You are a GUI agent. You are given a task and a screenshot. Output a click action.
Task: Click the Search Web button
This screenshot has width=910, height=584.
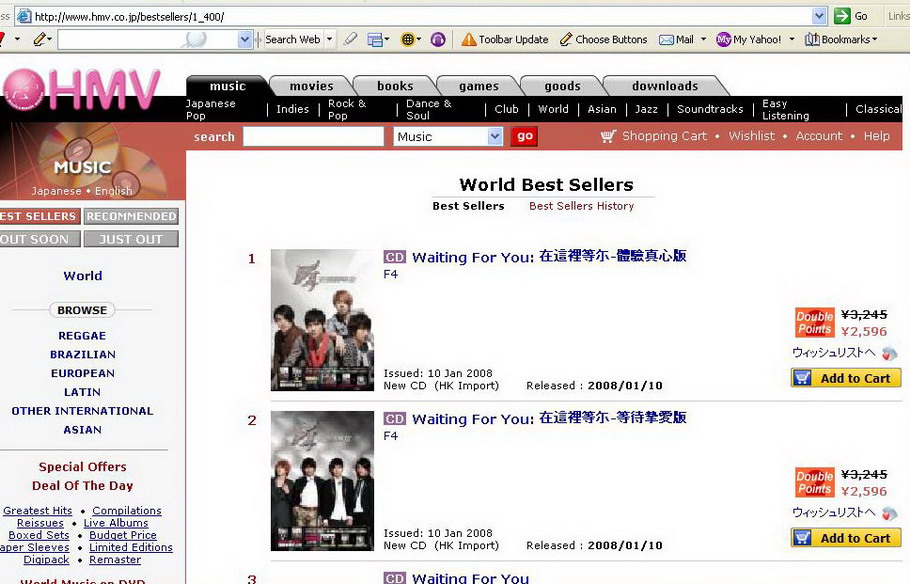tap(292, 39)
